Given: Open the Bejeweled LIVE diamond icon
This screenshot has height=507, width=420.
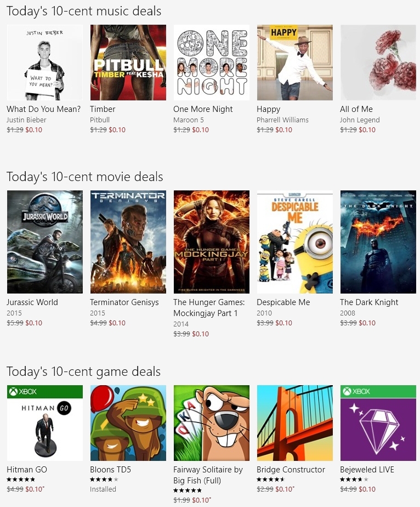Looking at the screenshot, I should click(x=378, y=422).
